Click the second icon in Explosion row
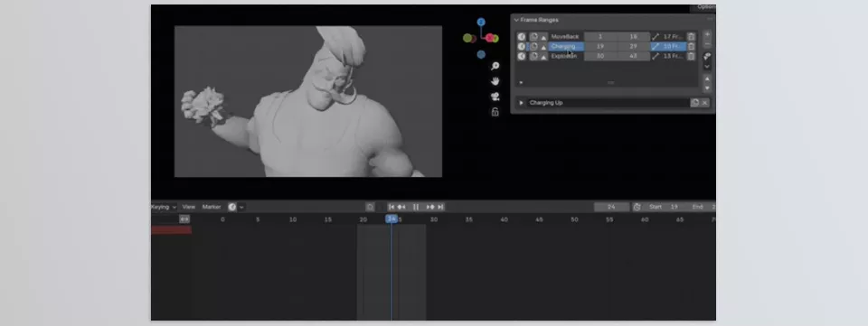The width and height of the screenshot is (868, 326). point(533,56)
